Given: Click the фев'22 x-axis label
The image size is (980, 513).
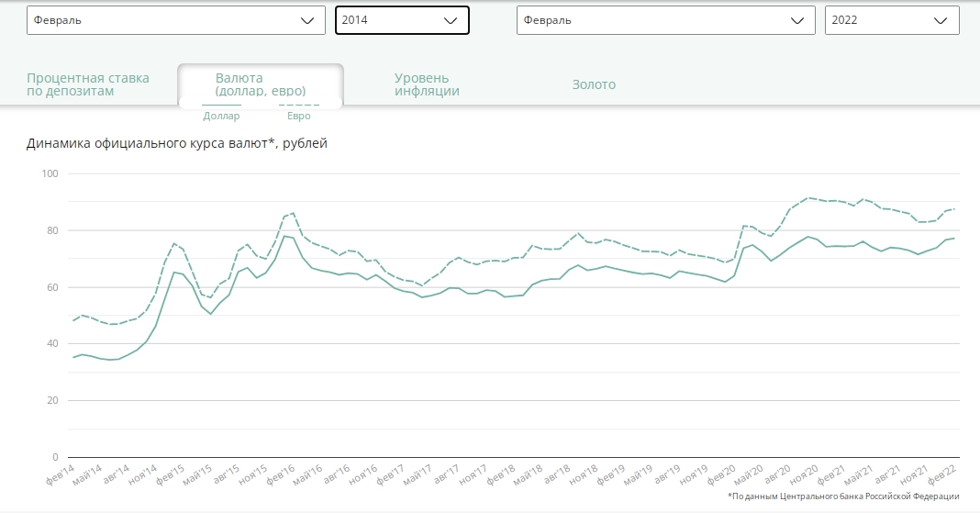Looking at the screenshot, I should [942, 473].
